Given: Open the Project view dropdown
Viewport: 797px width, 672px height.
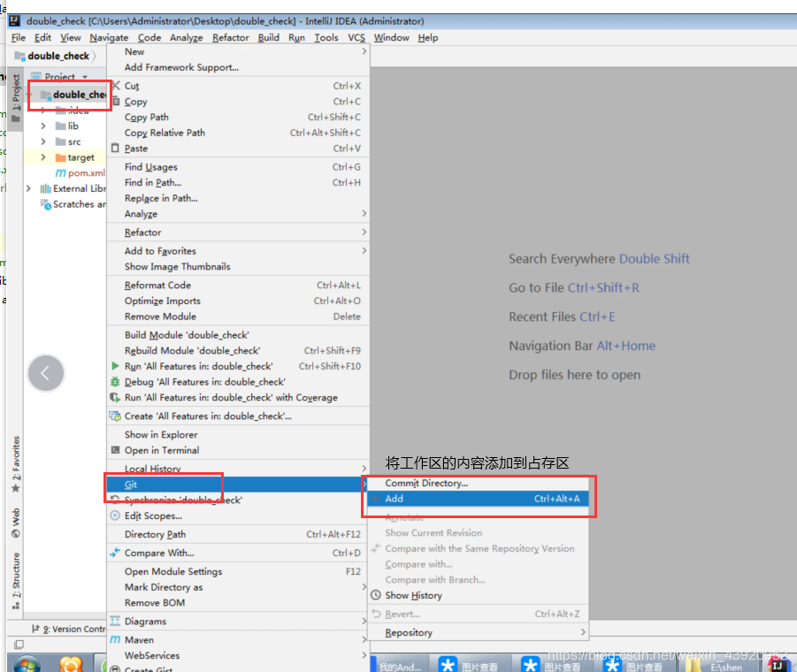Looking at the screenshot, I should point(85,77).
